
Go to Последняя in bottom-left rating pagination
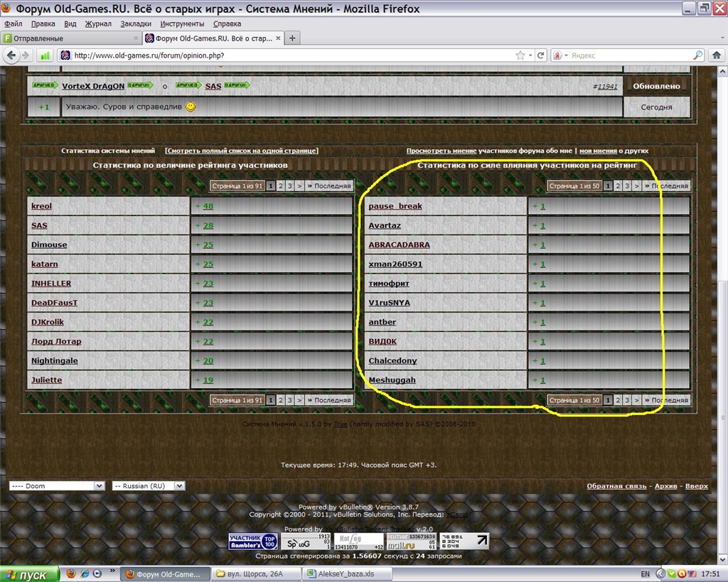[328, 400]
